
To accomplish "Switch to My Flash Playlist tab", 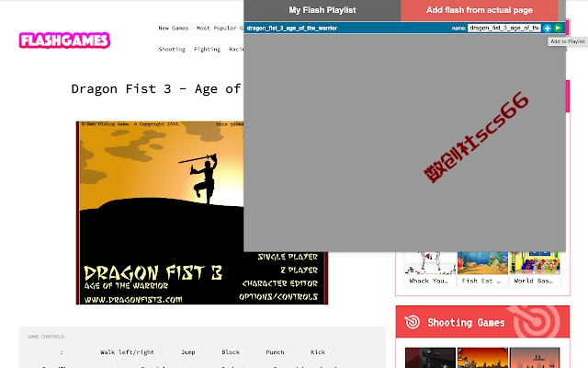I will pyautogui.click(x=322, y=10).
